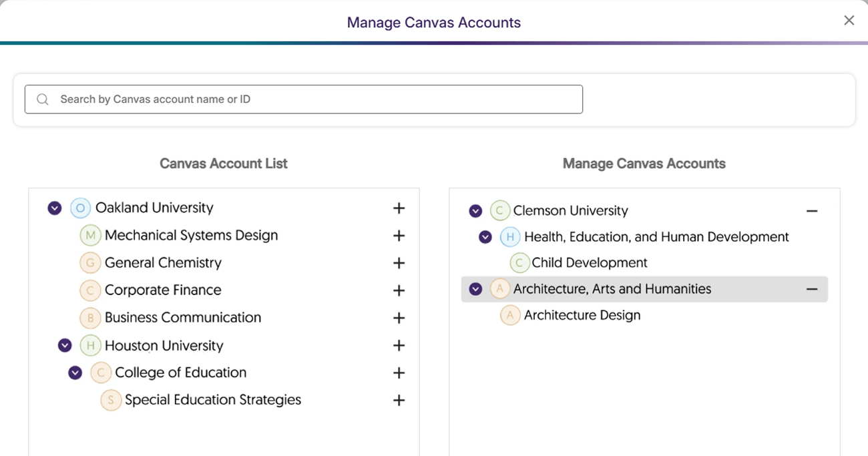Click plus icon next to Mechanical Systems Design

[399, 236]
